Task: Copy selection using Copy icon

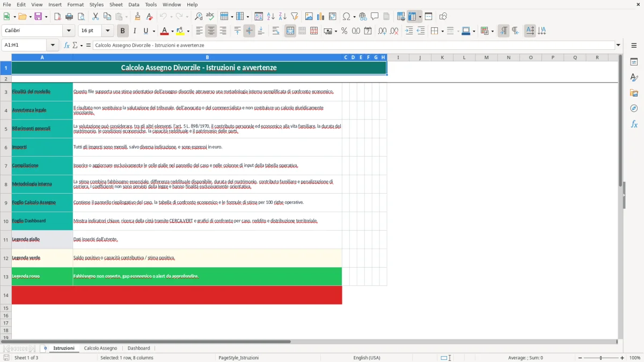Action: pyautogui.click(x=107, y=17)
